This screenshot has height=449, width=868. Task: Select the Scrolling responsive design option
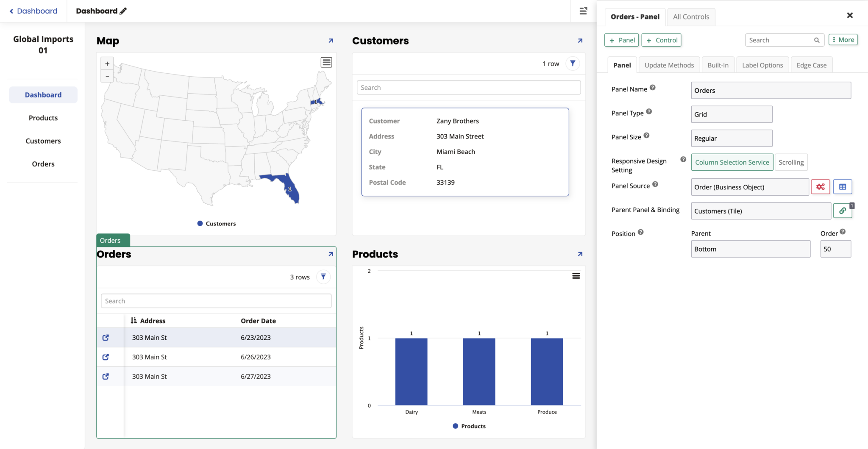[x=791, y=162]
